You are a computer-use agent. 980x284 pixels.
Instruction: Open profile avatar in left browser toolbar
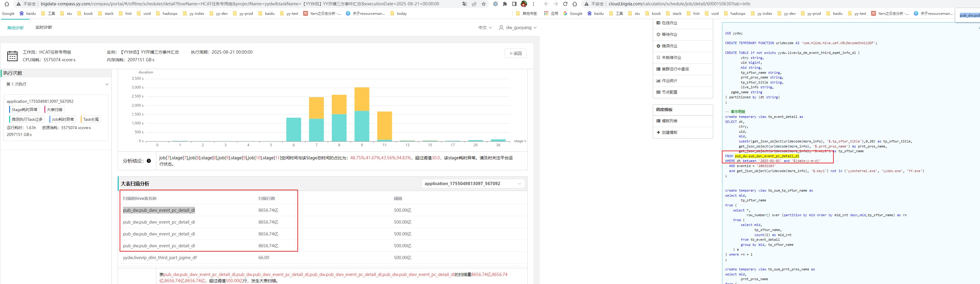pyautogui.click(x=524, y=4)
